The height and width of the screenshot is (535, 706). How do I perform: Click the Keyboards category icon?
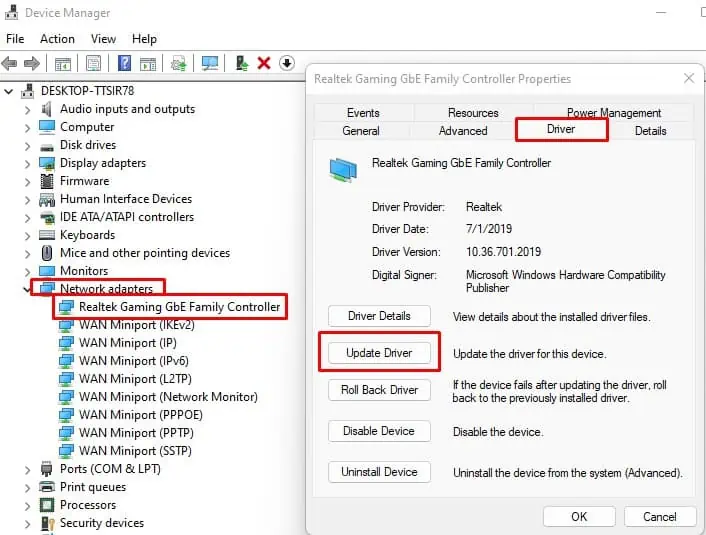(47, 235)
